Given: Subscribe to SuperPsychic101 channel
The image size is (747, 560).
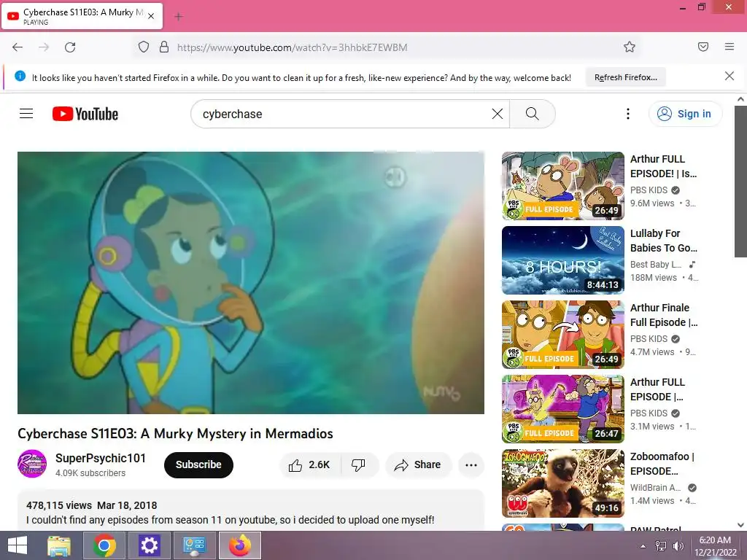Looking at the screenshot, I should click(198, 464).
